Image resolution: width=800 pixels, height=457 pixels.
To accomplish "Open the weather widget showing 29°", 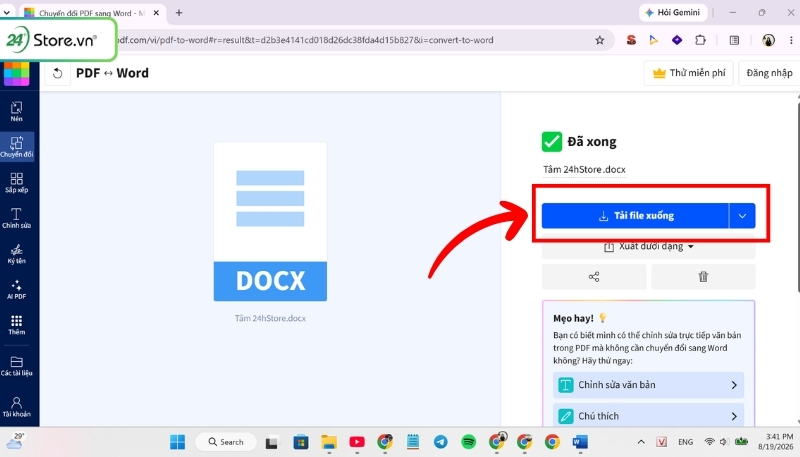I will pos(15,441).
